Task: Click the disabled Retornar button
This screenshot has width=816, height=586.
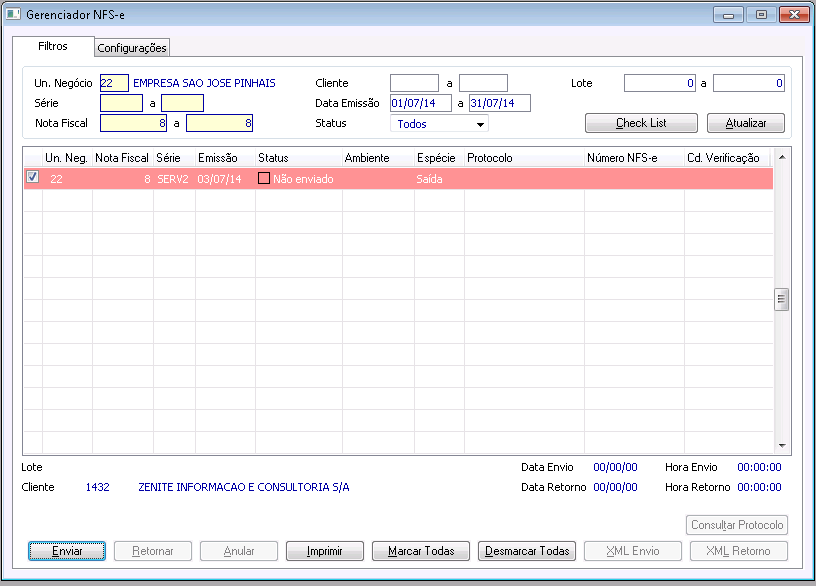Action: click(153, 551)
